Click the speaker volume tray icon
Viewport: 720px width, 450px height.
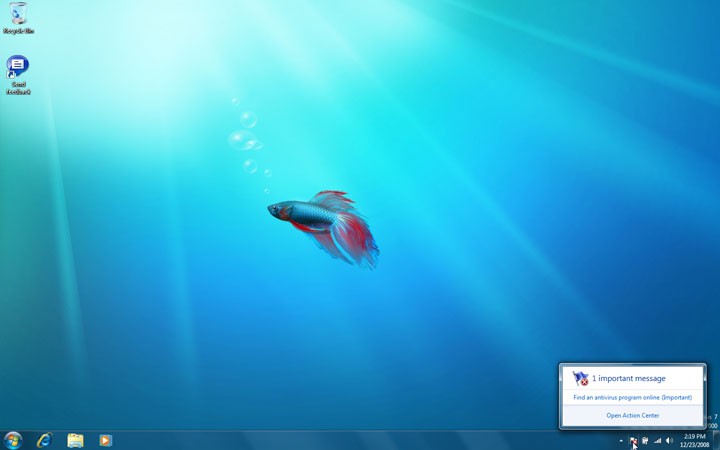tap(669, 441)
